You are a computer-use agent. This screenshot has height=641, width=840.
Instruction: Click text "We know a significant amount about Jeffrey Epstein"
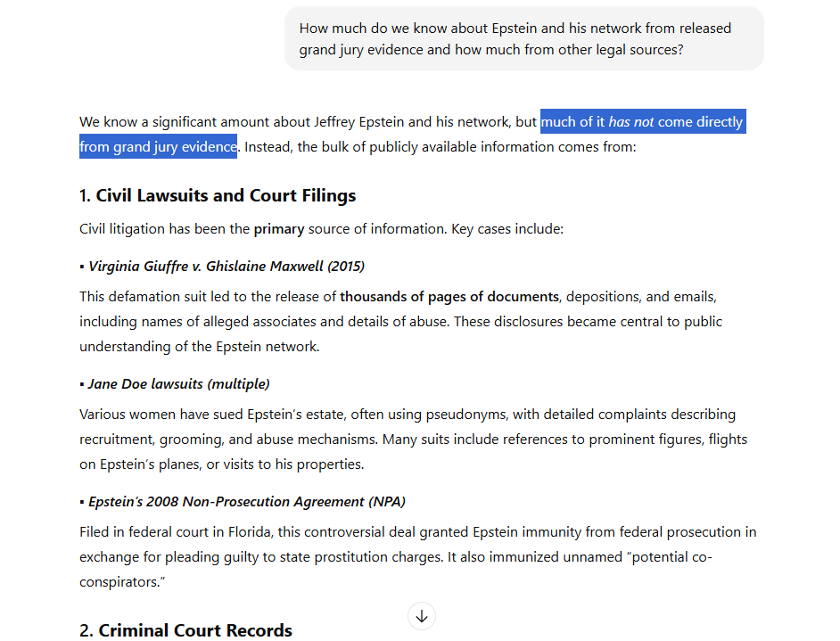pyautogui.click(x=242, y=121)
